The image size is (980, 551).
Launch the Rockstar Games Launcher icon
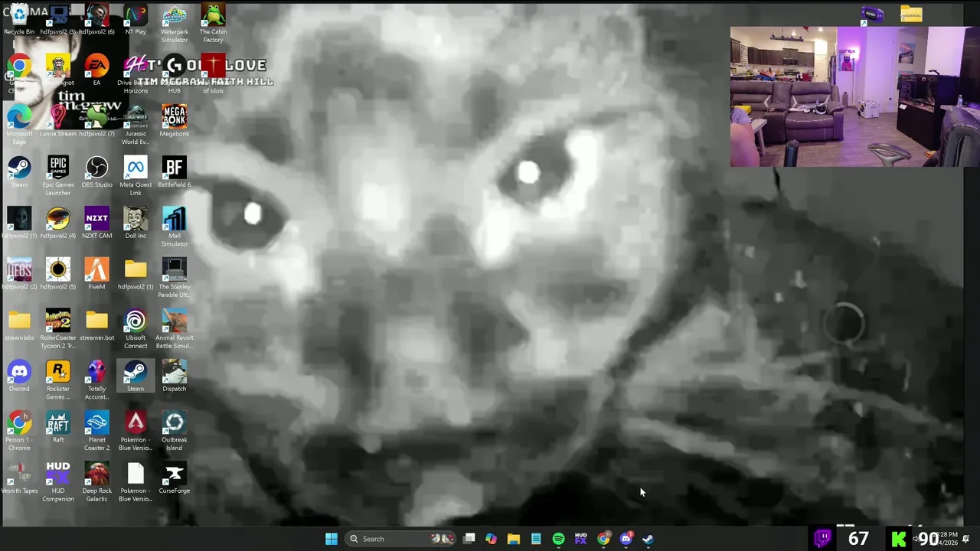[58, 380]
